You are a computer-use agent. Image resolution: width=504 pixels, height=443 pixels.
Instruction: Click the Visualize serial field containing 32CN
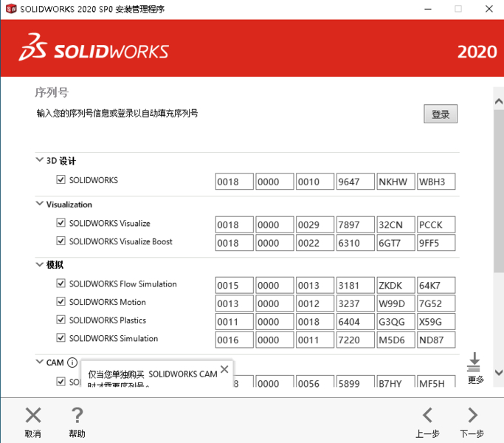tap(396, 224)
